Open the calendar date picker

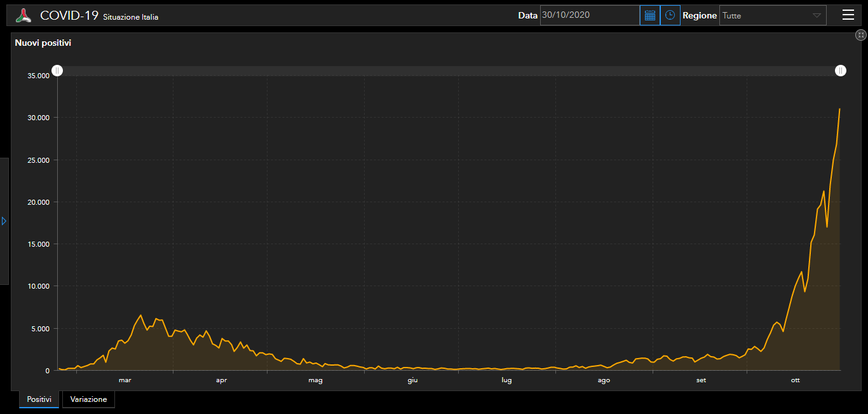click(649, 15)
